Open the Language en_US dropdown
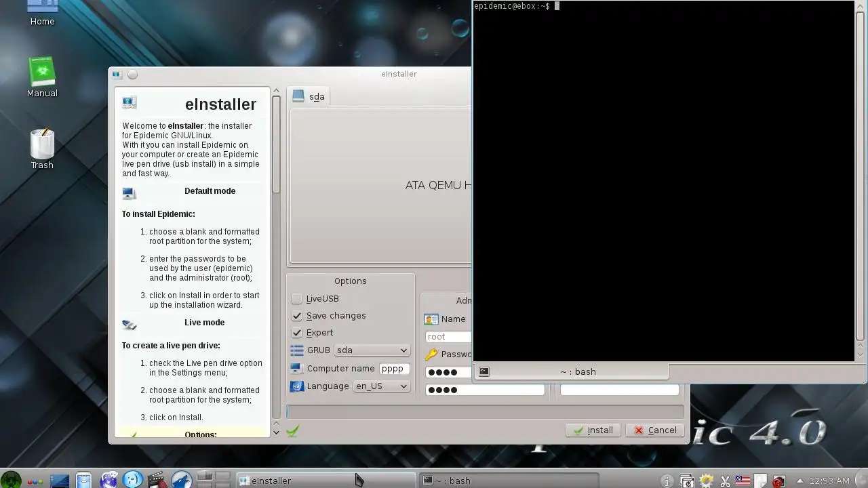868x488 pixels. point(381,386)
